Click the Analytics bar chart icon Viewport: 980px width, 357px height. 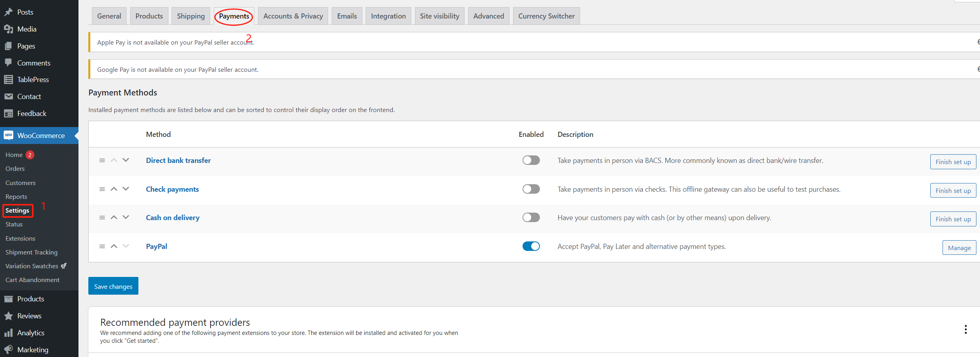(8, 333)
